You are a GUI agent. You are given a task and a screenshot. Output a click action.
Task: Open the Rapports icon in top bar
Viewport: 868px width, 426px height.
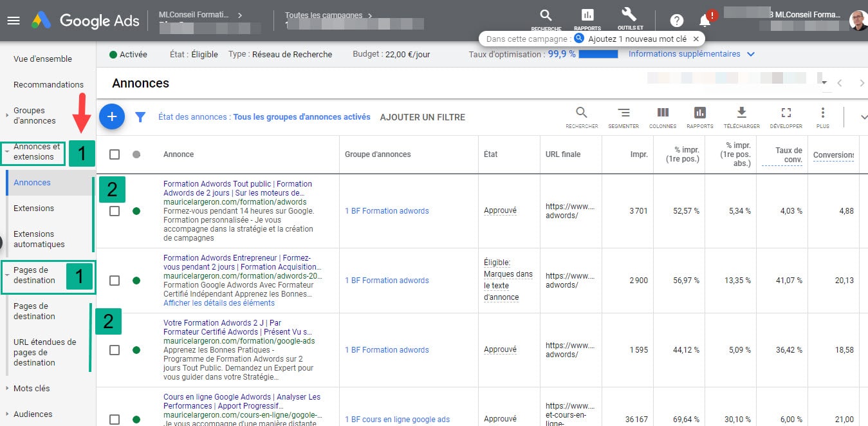[587, 19]
